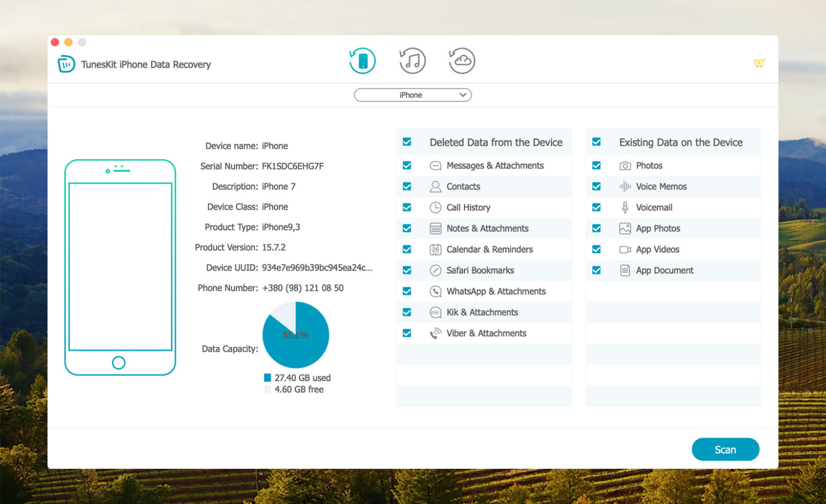The image size is (826, 504).
Task: Open the shopping cart purchase icon
Action: pyautogui.click(x=759, y=64)
